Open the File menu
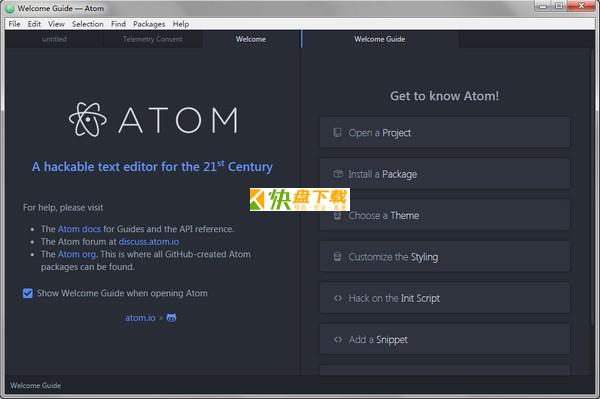 click(15, 24)
